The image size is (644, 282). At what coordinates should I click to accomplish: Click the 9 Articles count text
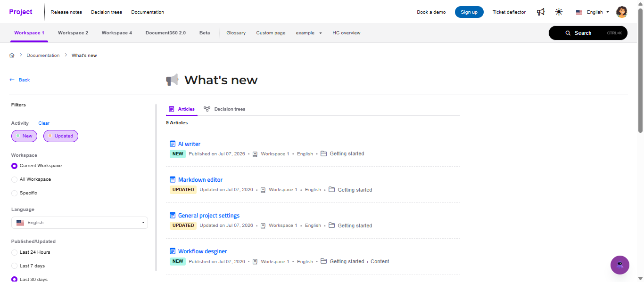[x=177, y=123]
